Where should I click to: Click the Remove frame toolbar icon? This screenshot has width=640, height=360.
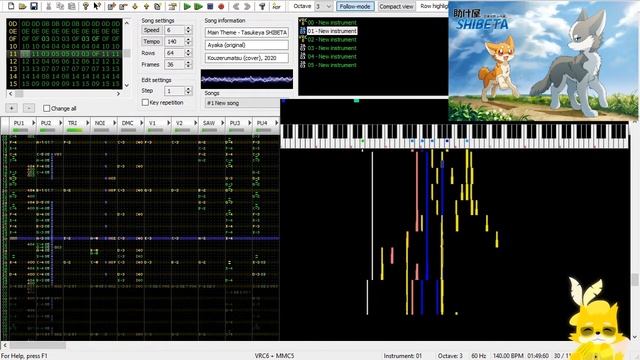(x=123, y=6)
